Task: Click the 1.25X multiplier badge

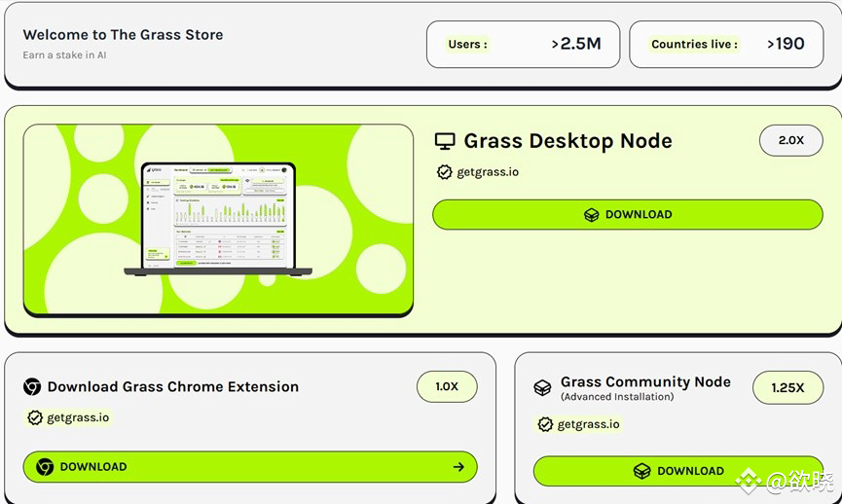Action: pos(787,387)
